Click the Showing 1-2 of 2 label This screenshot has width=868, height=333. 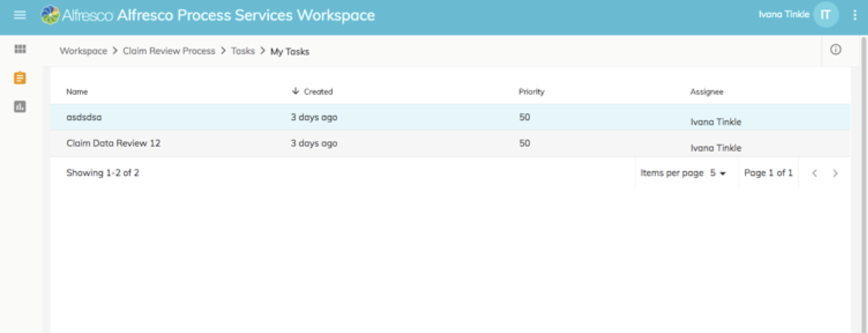pyautogui.click(x=103, y=173)
